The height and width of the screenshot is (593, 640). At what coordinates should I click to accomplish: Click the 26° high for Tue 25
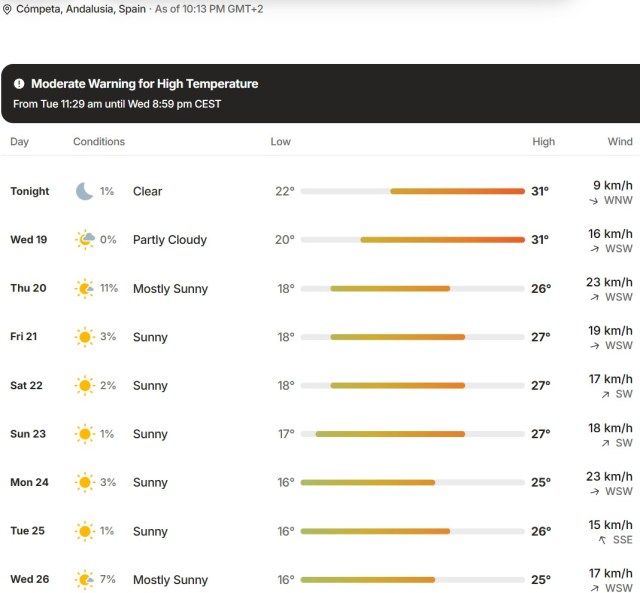click(541, 531)
